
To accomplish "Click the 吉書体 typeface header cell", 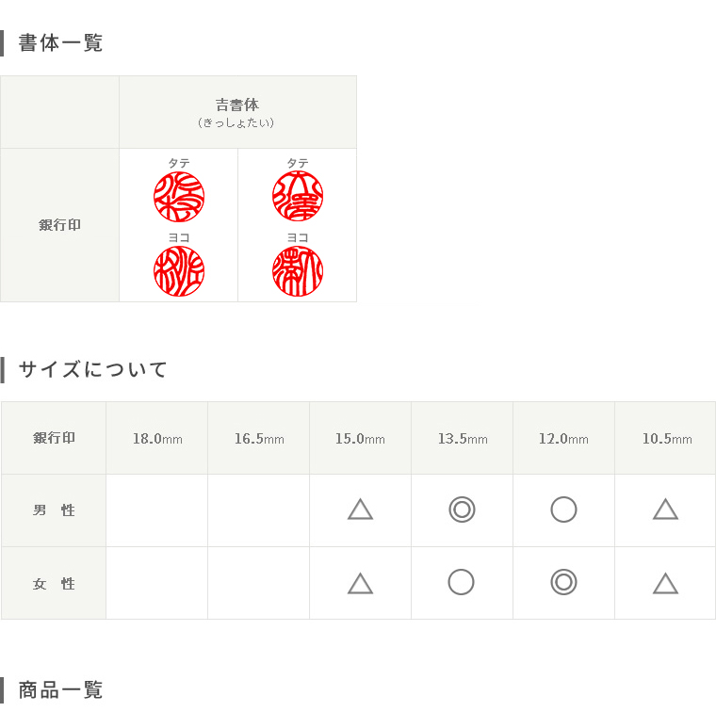I will point(237,112).
